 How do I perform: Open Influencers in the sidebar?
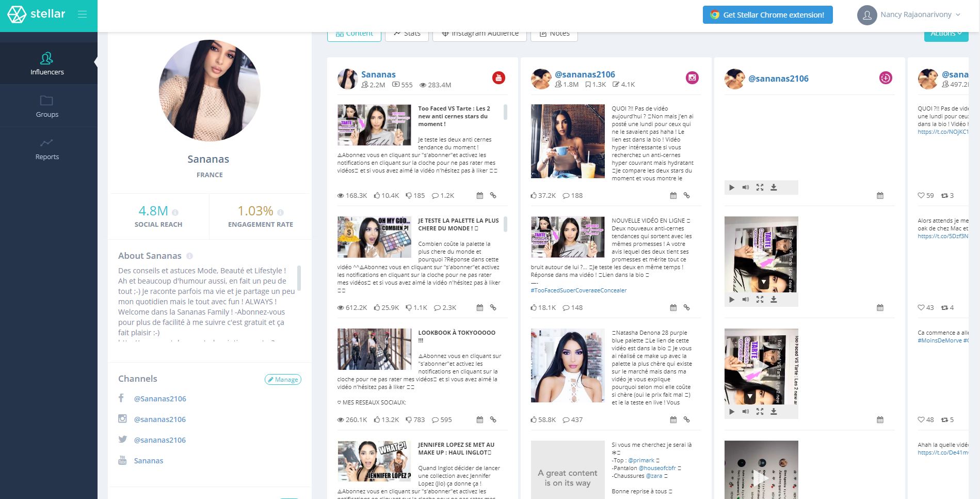(47, 64)
